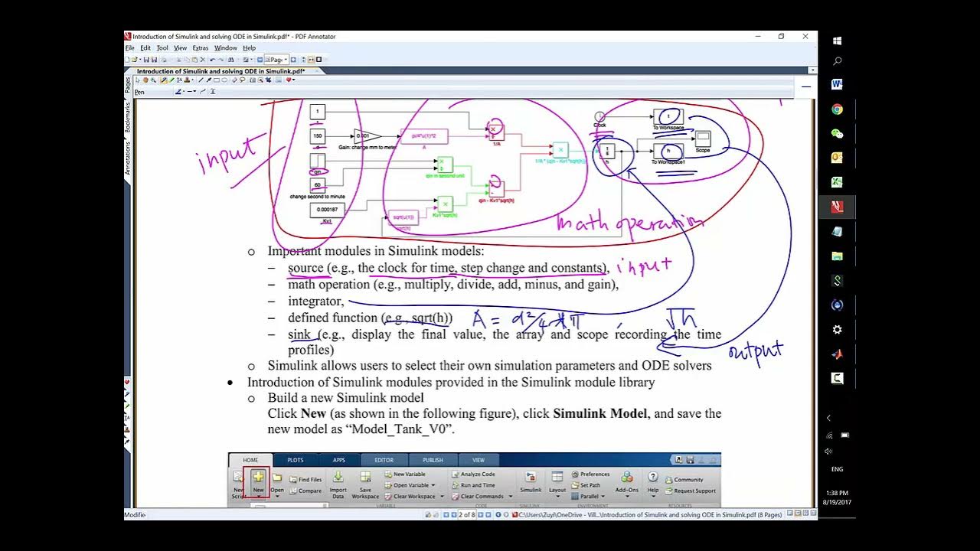Click the Find binoculars icon

click(231, 60)
